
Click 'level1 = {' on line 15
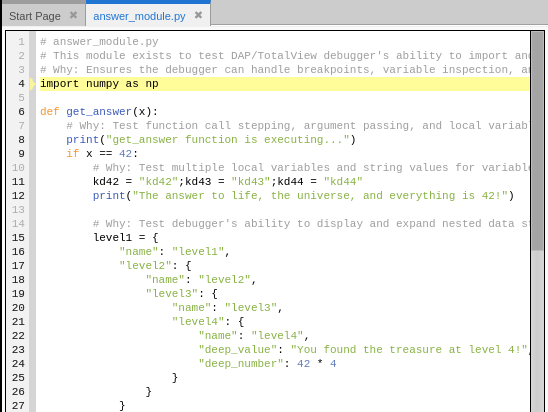point(125,238)
